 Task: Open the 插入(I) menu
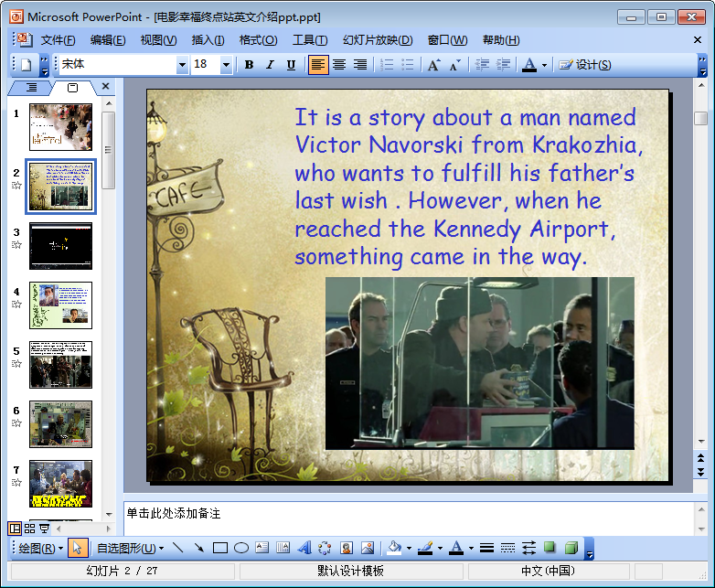pos(208,40)
